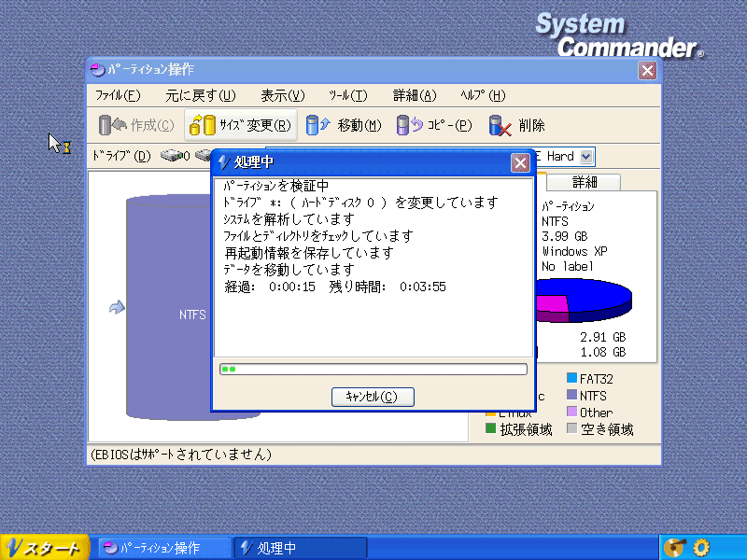Click the データを移動しています log line
The height and width of the screenshot is (560, 747).
tap(289, 270)
